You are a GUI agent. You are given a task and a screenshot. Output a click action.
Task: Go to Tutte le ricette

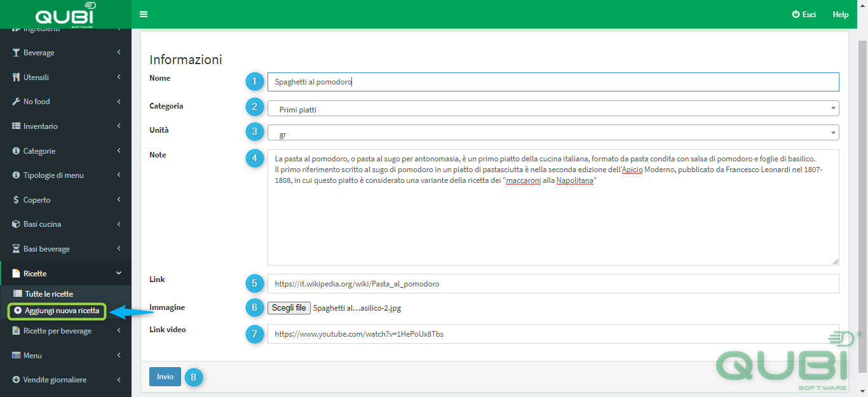49,294
